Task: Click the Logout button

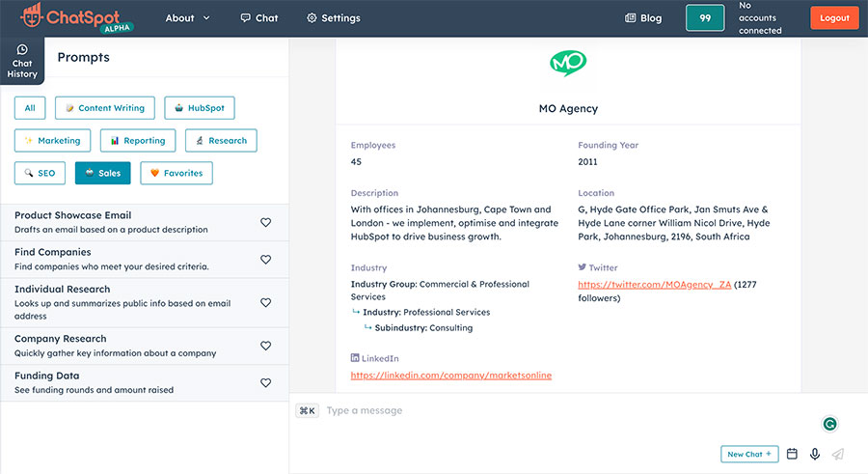Action: tap(834, 17)
